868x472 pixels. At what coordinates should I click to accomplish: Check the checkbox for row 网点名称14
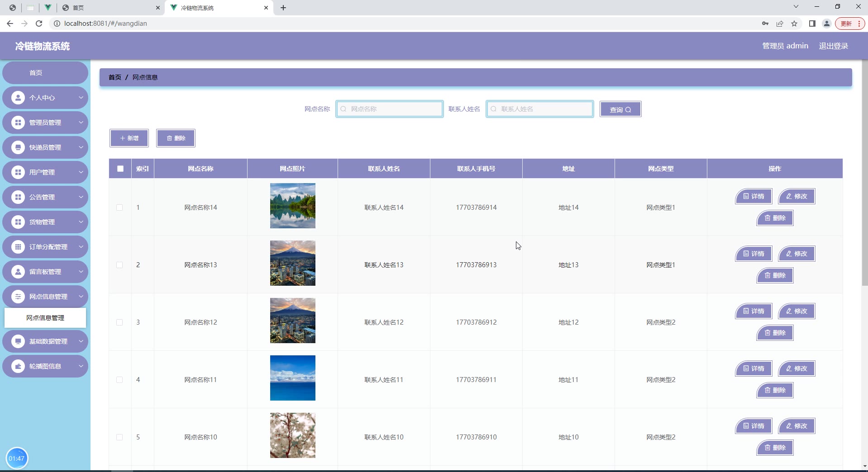(x=119, y=208)
